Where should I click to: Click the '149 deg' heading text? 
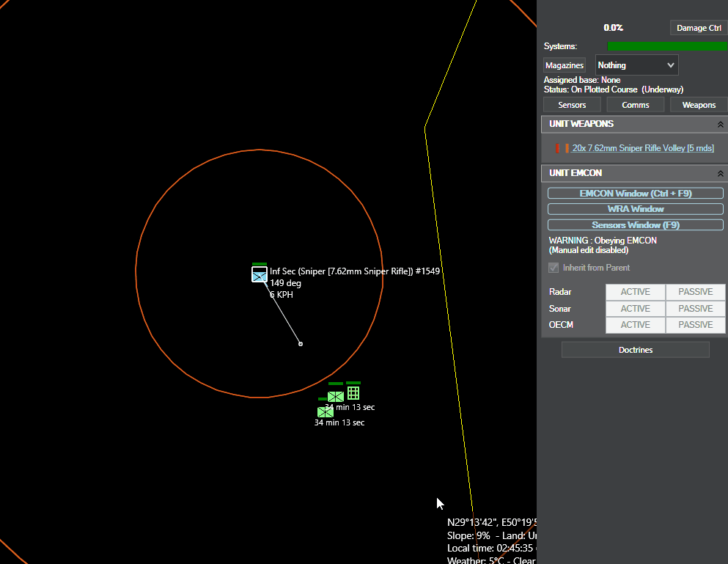tap(285, 283)
